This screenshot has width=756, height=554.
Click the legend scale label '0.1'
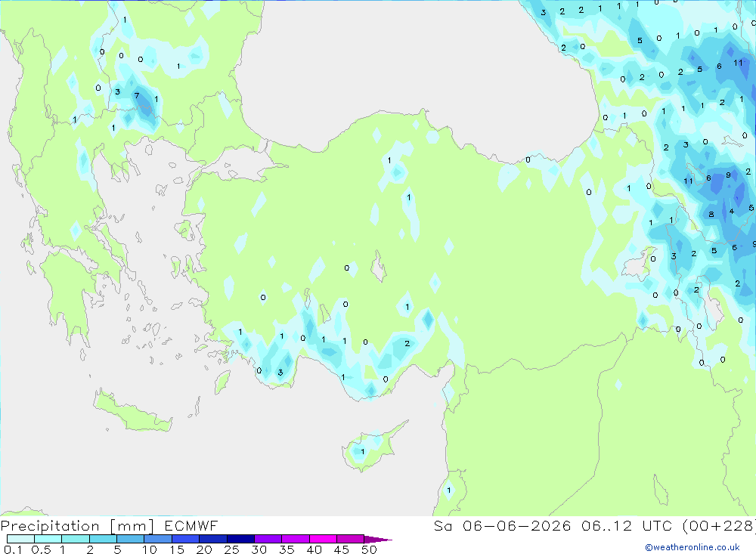[13, 549]
